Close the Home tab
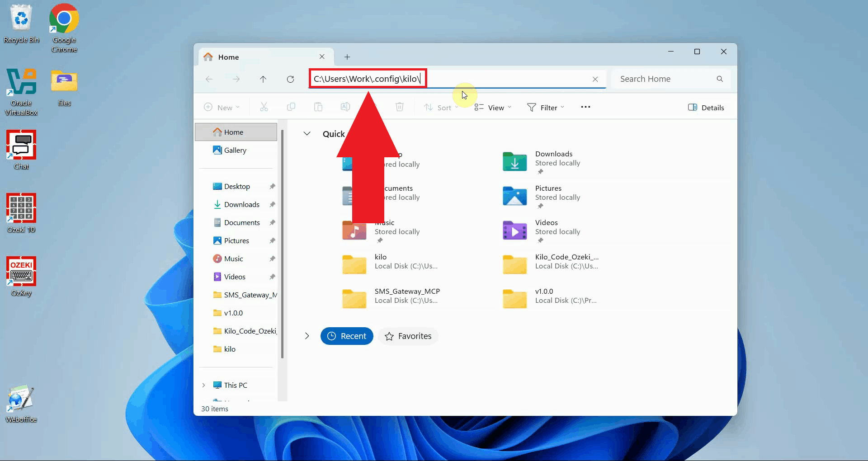The image size is (868, 461). (322, 56)
